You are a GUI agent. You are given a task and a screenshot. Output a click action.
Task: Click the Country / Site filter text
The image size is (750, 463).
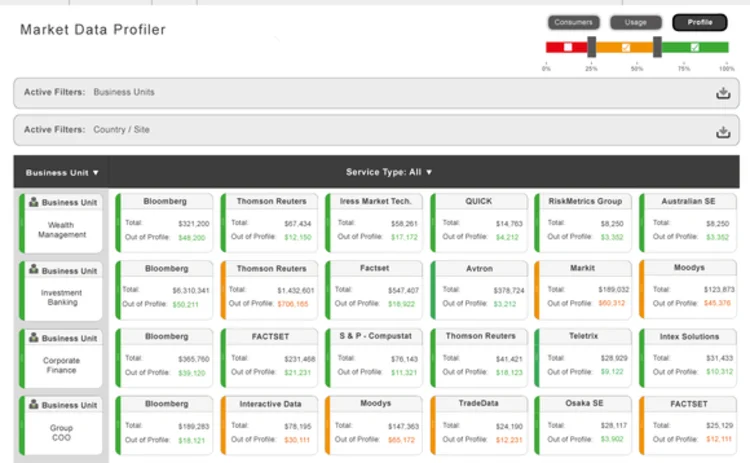tap(121, 130)
